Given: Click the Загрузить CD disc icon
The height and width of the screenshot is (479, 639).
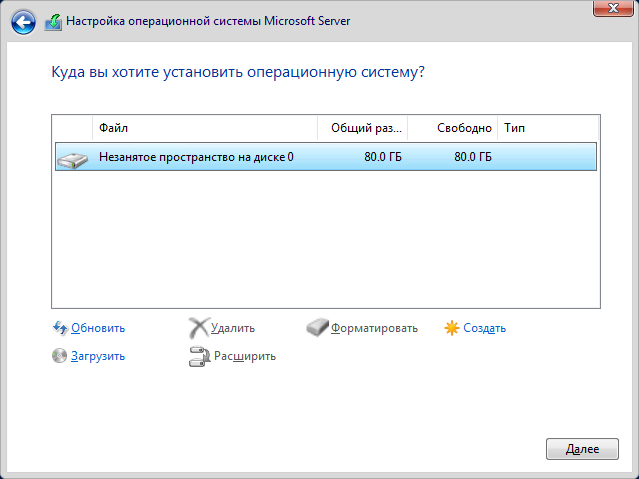Looking at the screenshot, I should pyautogui.click(x=59, y=356).
